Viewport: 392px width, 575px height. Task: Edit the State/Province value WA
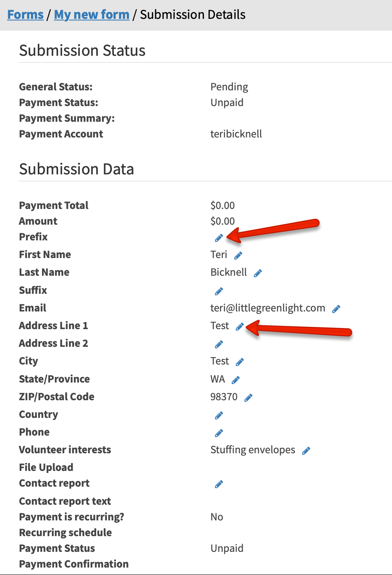(236, 379)
